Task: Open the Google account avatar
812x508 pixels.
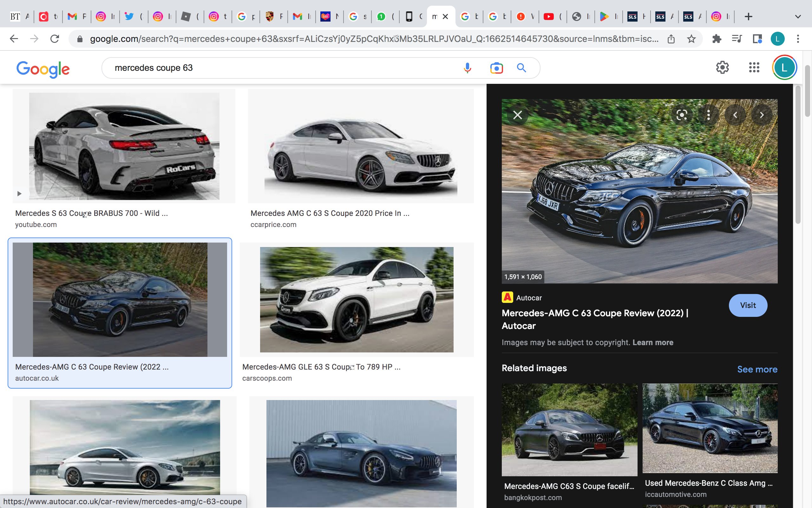Action: [784, 68]
